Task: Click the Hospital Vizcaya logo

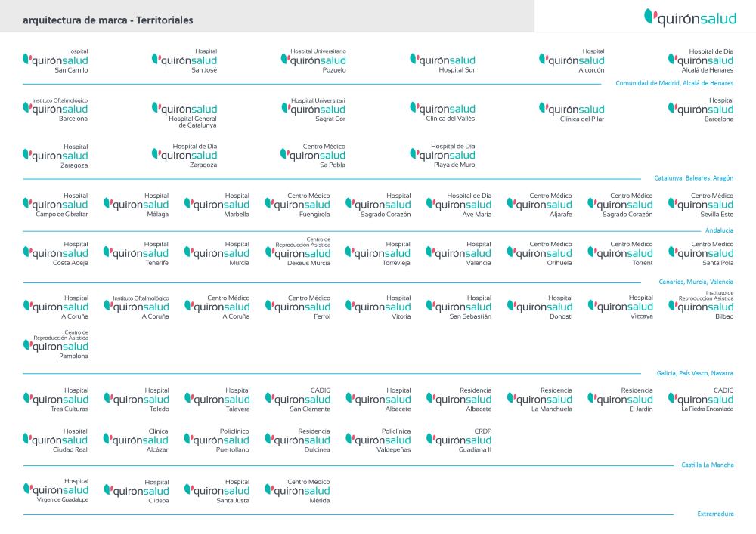Action: click(x=621, y=307)
